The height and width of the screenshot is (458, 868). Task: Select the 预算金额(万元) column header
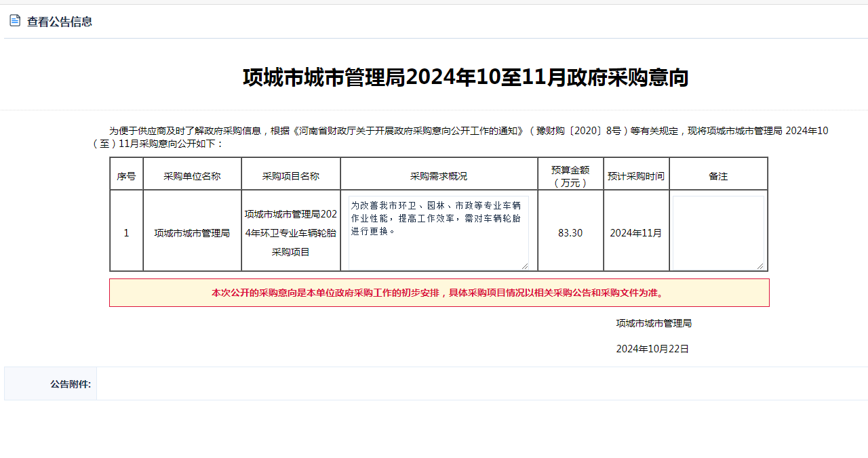pyautogui.click(x=570, y=176)
